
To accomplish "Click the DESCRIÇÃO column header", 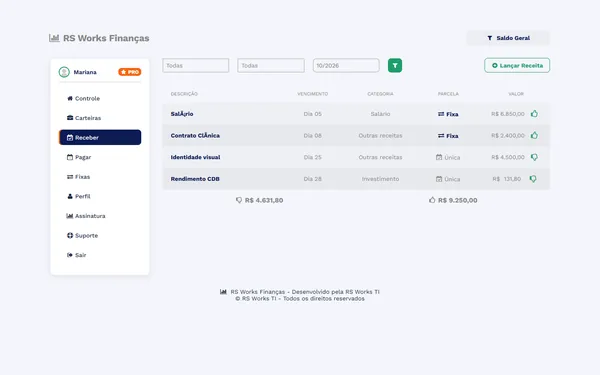I will (x=184, y=94).
